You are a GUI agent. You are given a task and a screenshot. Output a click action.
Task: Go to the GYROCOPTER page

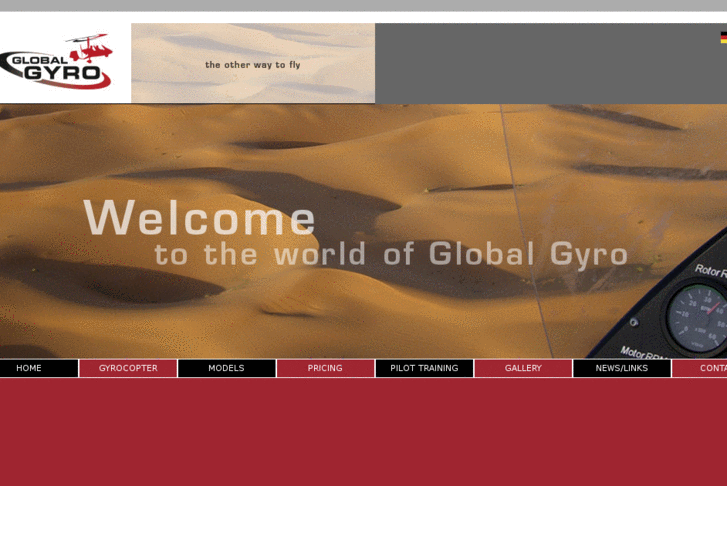[x=128, y=368]
